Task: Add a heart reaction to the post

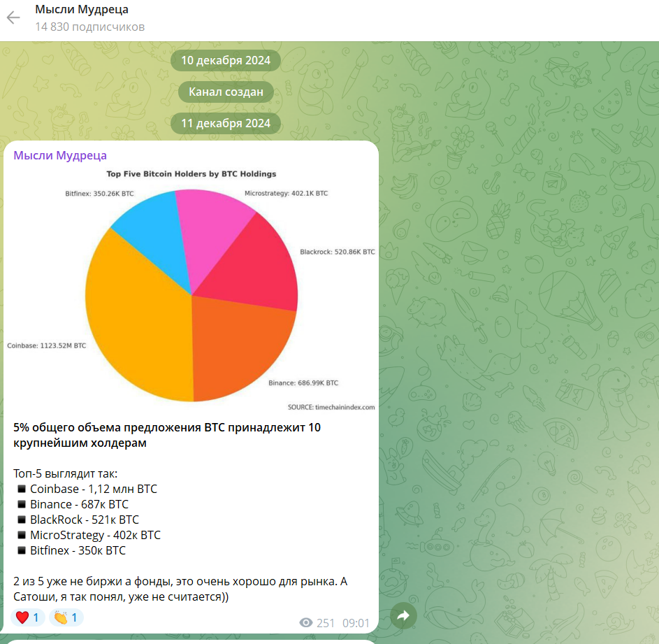Action: [28, 617]
